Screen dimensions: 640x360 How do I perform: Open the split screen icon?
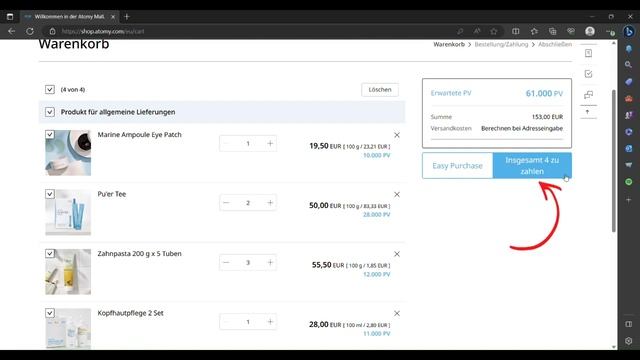516,31
